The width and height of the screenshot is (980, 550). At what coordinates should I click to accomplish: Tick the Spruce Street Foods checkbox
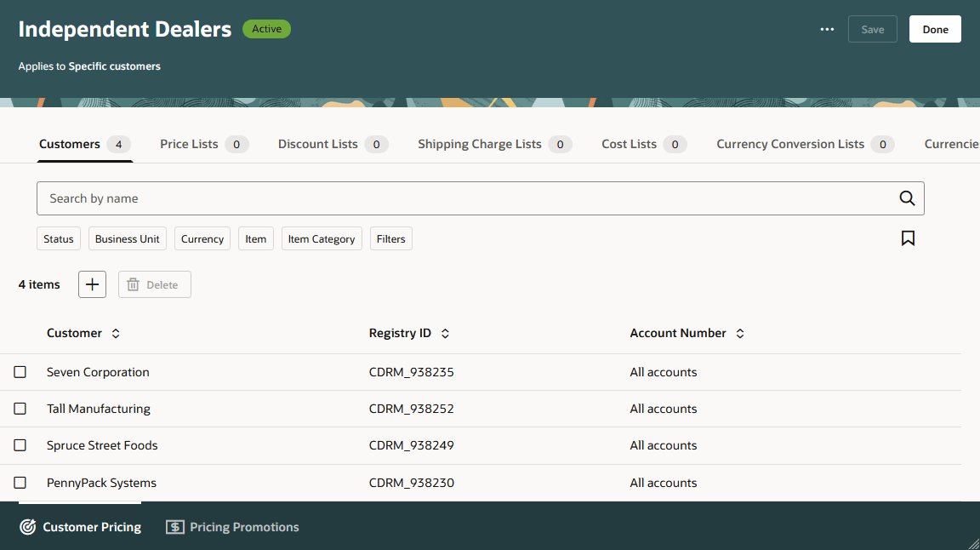[x=20, y=445]
